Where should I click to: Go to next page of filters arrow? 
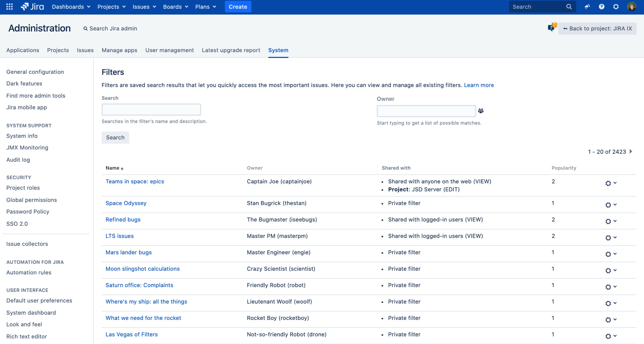[x=631, y=152]
